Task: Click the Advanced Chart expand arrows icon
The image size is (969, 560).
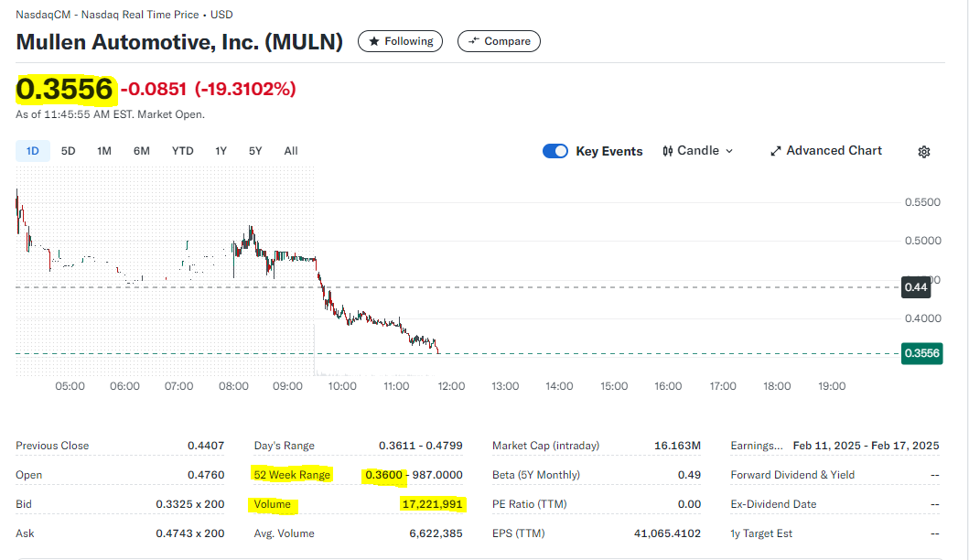Action: click(x=776, y=151)
